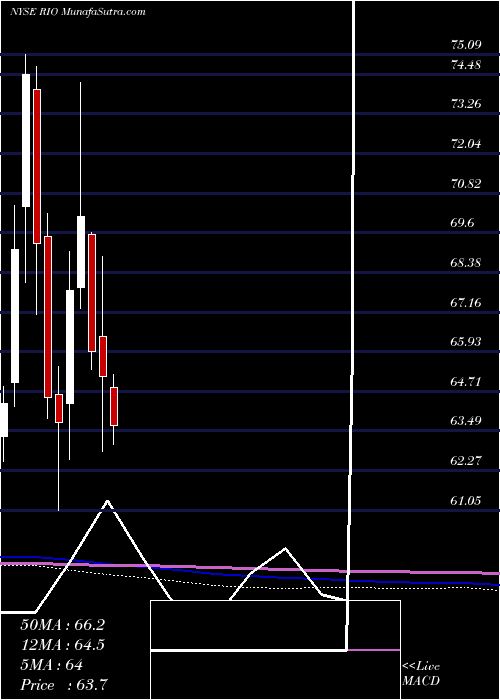Click the 68.38 price level label

coord(466,262)
